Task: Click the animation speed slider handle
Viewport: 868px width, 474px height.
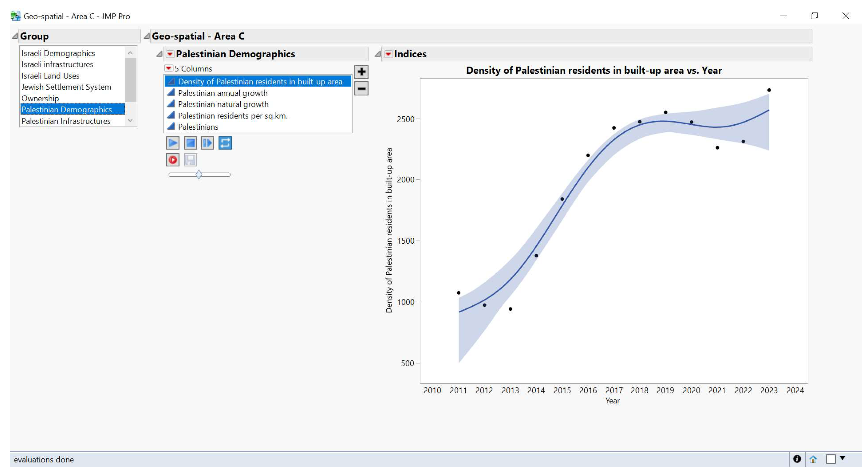Action: click(199, 175)
